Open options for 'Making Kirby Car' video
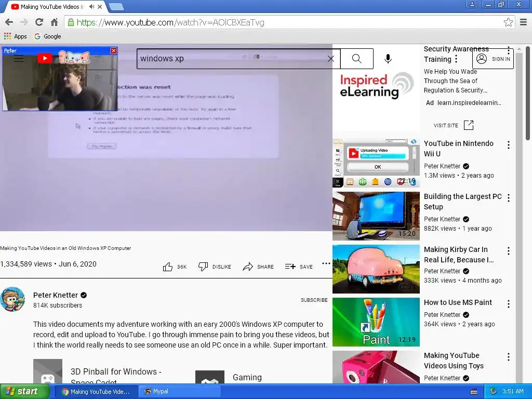The width and height of the screenshot is (532, 399). tap(508, 251)
